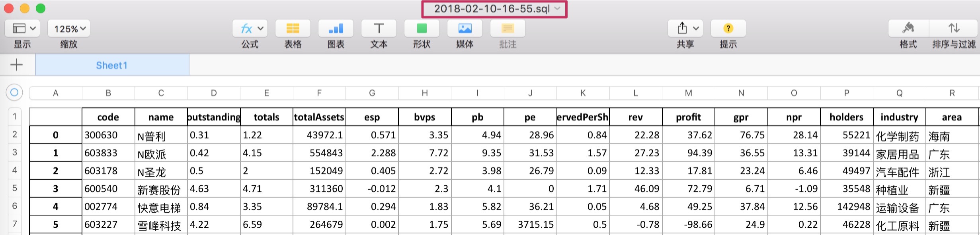Select row 7 header

pyautogui.click(x=15, y=224)
